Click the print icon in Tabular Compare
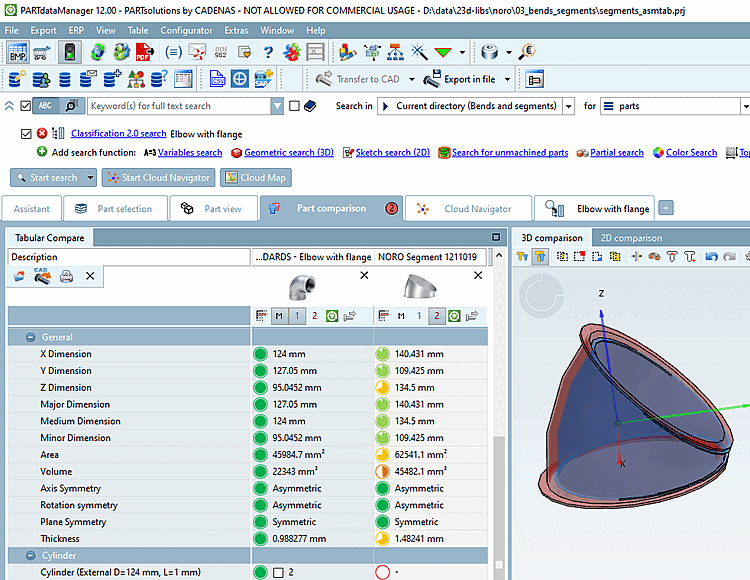Screen dimensions: 750x580 pyautogui.click(x=66, y=277)
